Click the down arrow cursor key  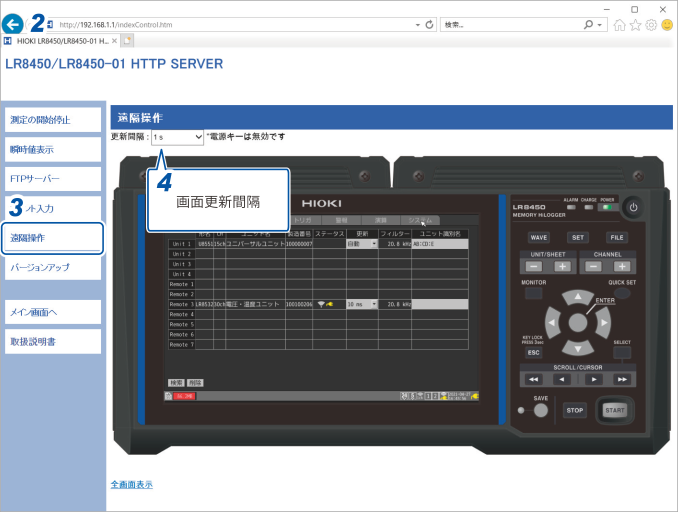pos(578,348)
